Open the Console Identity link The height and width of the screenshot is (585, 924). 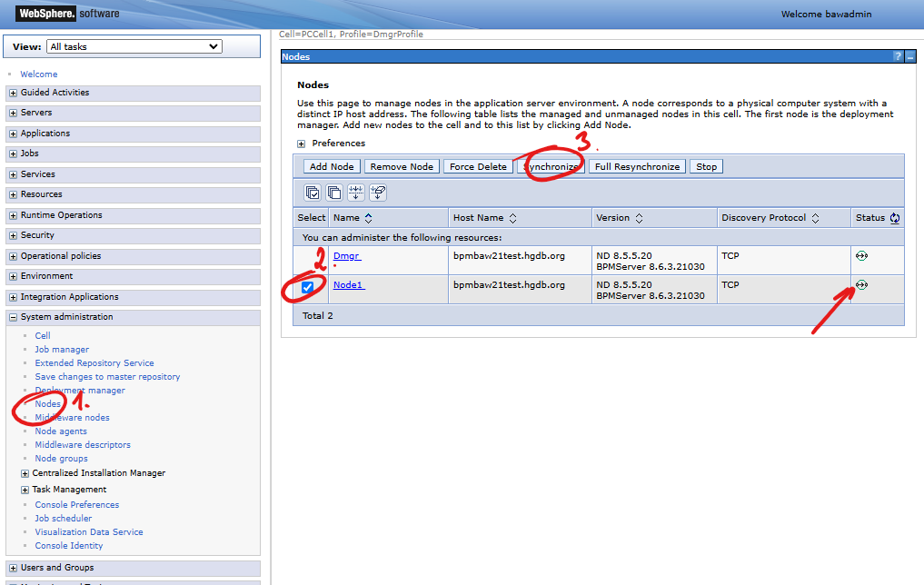pos(68,546)
